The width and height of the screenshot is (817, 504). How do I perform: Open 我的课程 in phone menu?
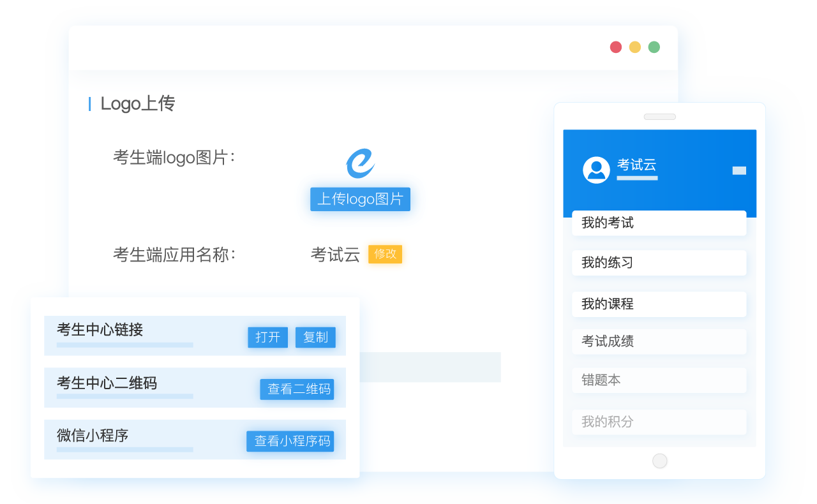pyautogui.click(x=659, y=304)
